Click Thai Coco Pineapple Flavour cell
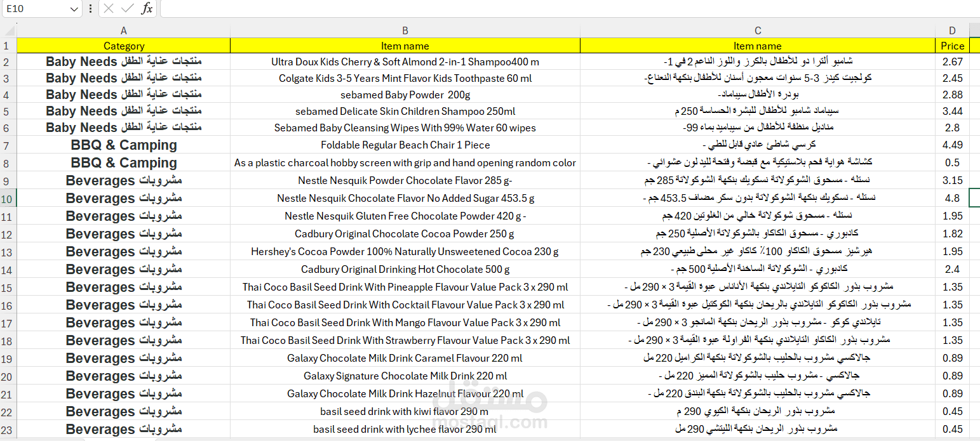 (405, 287)
